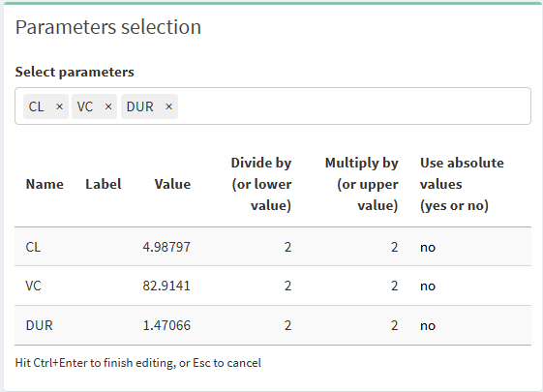Edit the VC value 82.9141 cell

(x=166, y=286)
